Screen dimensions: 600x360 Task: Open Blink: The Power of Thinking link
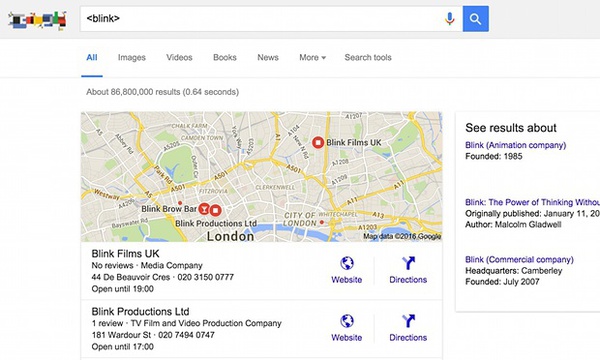[532, 202]
